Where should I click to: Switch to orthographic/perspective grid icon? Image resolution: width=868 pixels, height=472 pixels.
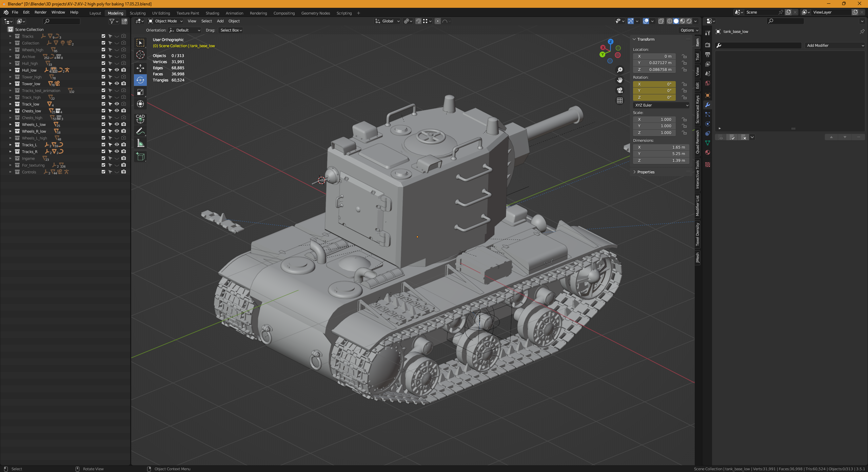(620, 100)
